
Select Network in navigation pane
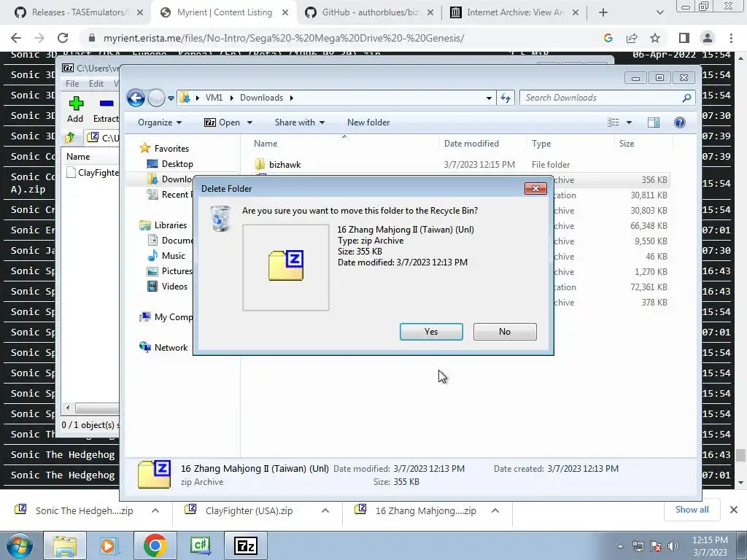[x=171, y=348]
